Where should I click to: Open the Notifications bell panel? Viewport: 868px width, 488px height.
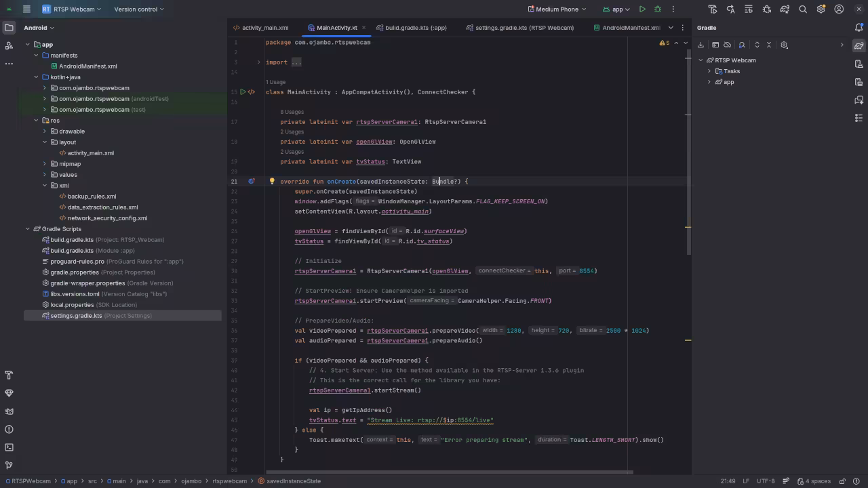pyautogui.click(x=859, y=28)
